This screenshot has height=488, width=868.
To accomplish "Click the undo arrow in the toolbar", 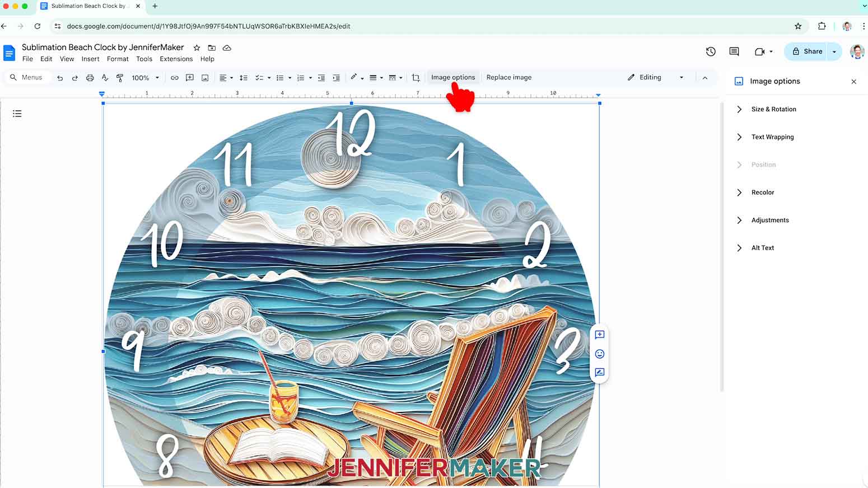I will (60, 78).
